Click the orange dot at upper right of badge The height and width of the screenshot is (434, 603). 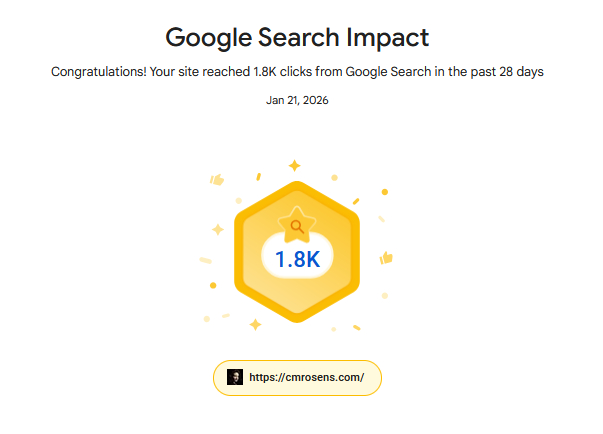pyautogui.click(x=385, y=192)
